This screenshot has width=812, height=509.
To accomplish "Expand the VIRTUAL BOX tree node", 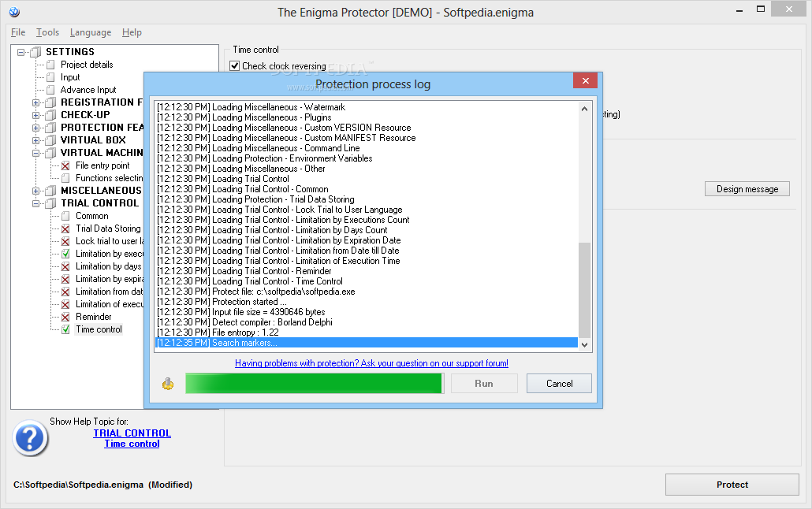I will 35,140.
